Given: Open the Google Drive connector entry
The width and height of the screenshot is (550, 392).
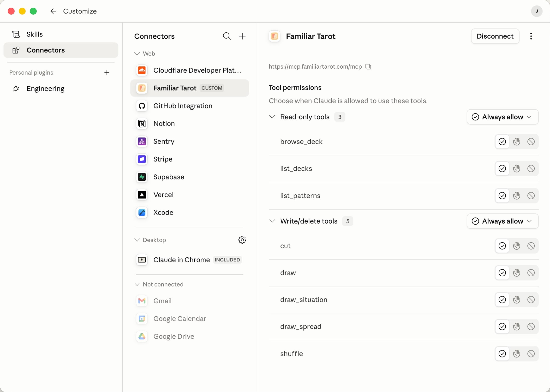Looking at the screenshot, I should [190, 337].
